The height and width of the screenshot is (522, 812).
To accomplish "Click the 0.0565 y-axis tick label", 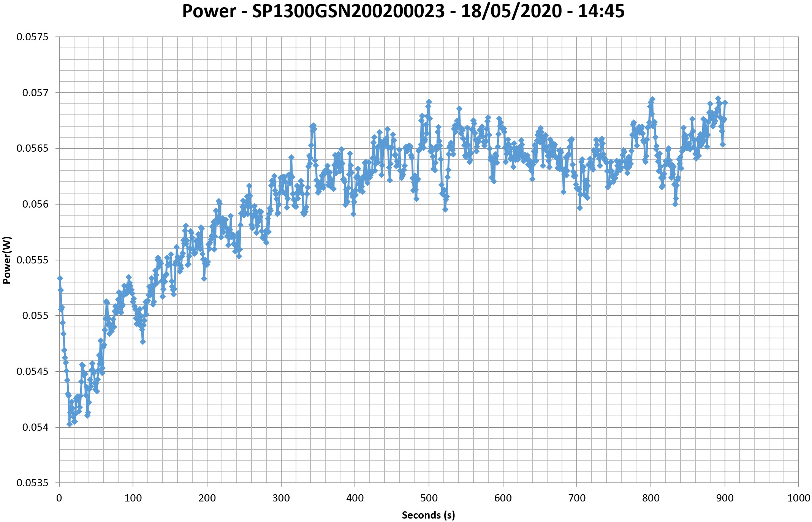I will pos(33,149).
